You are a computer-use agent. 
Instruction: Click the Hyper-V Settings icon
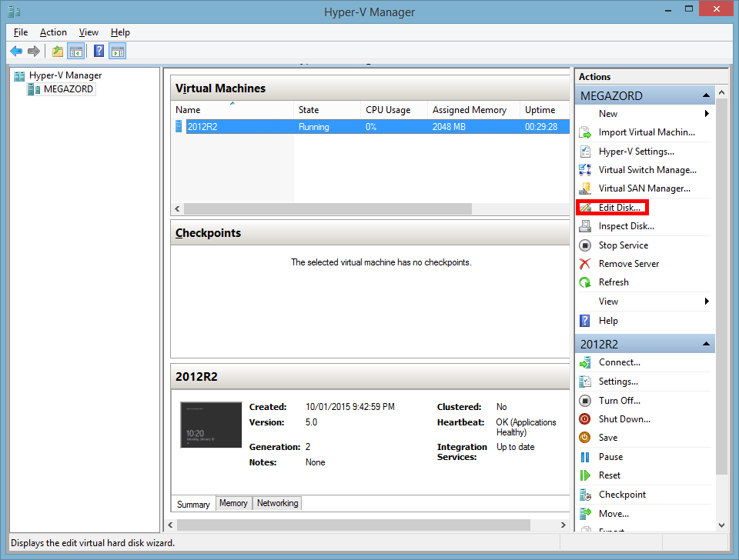(585, 152)
